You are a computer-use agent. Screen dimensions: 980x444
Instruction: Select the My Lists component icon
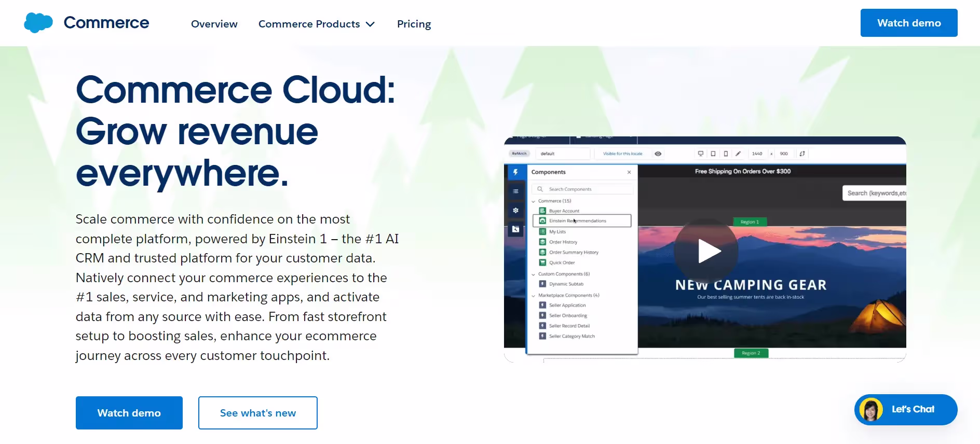[x=542, y=232]
